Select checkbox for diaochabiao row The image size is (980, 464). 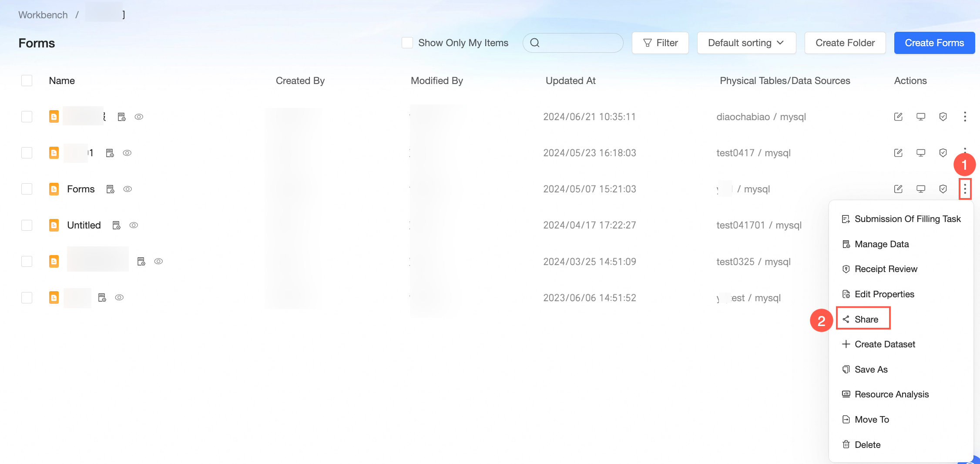[27, 117]
